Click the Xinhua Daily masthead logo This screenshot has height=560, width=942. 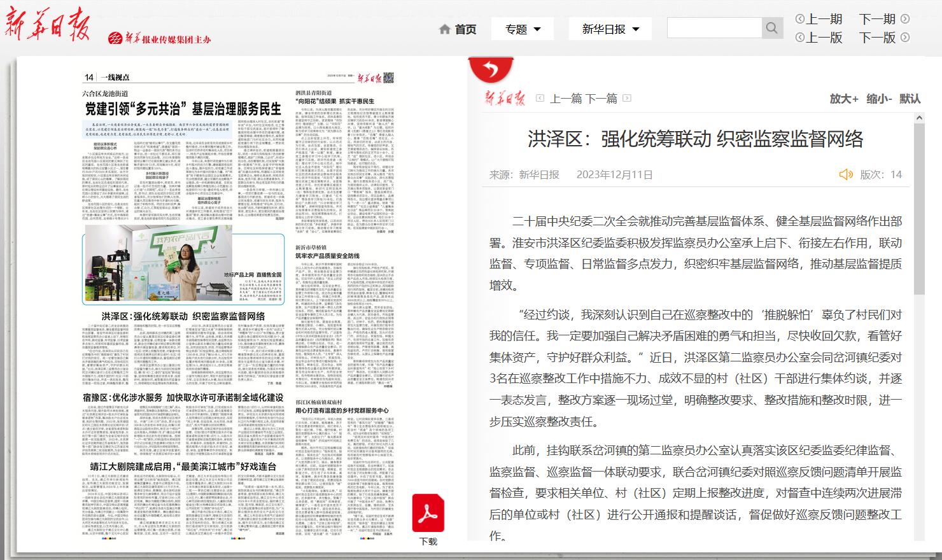(x=48, y=25)
